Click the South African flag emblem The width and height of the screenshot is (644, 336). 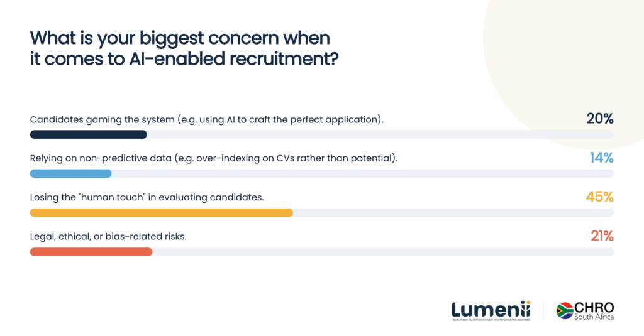(x=565, y=310)
